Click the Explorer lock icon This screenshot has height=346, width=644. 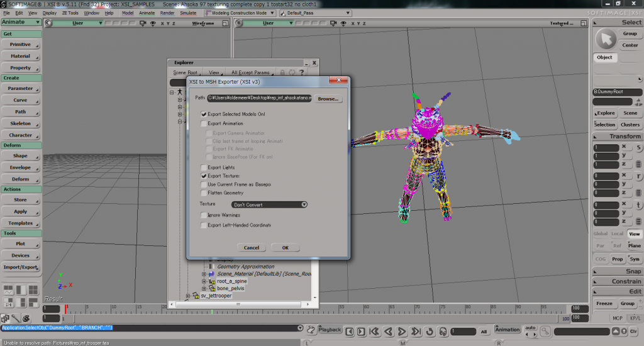tap(282, 72)
